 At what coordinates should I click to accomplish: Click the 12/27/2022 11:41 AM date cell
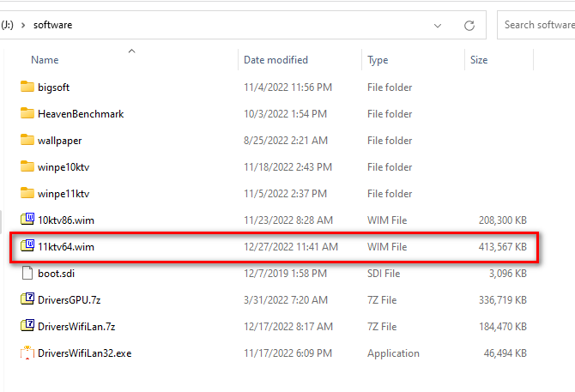click(291, 247)
